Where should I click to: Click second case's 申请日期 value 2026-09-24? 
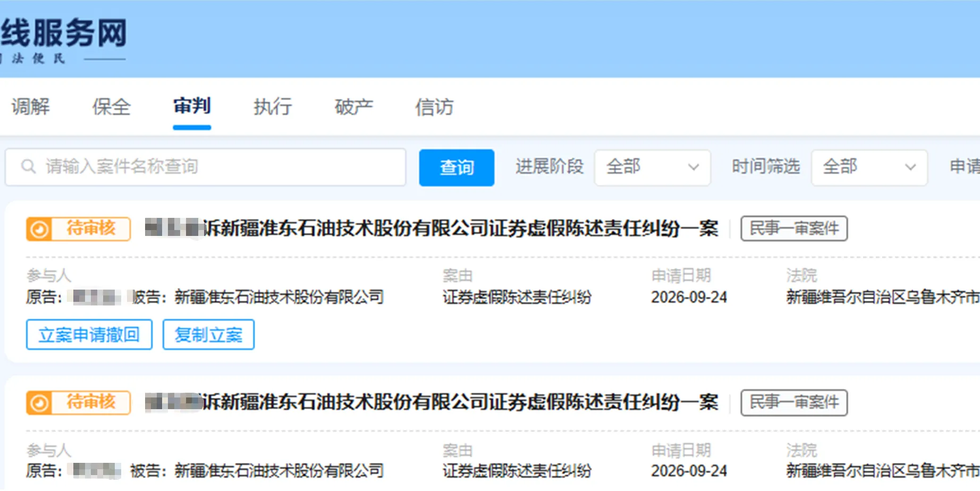[x=689, y=471]
